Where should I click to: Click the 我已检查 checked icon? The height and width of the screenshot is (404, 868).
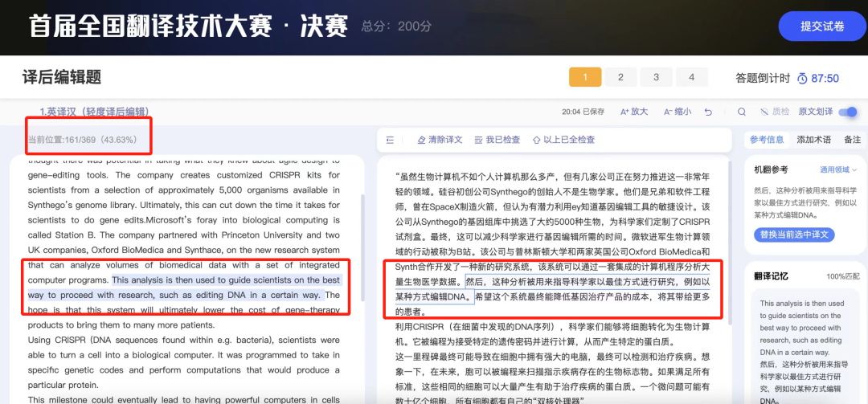[479, 140]
